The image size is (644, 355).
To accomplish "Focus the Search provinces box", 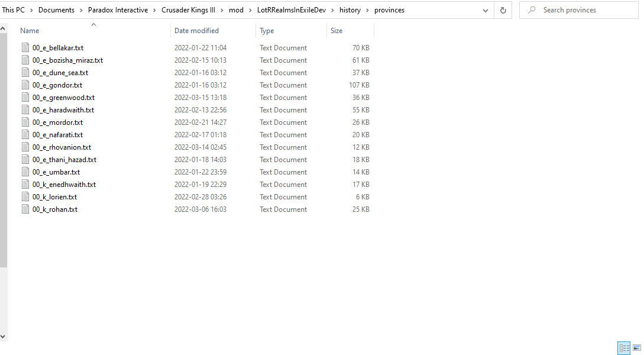I will (x=579, y=10).
